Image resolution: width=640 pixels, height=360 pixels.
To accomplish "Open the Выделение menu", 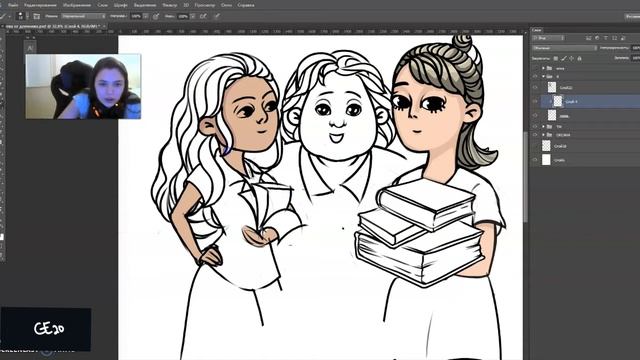I will 145,5.
